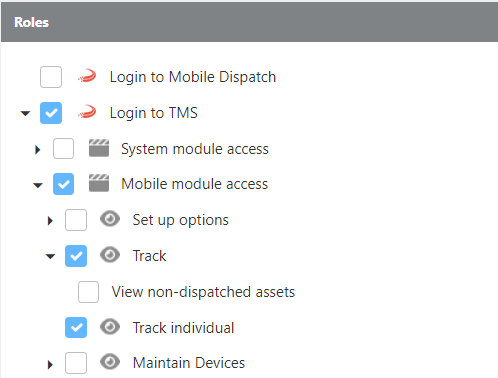Expand the Set up options node
The image size is (498, 378).
tap(50, 220)
